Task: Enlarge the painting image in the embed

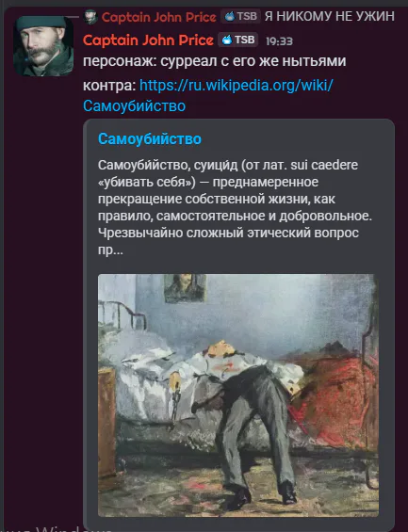Action: [x=238, y=395]
